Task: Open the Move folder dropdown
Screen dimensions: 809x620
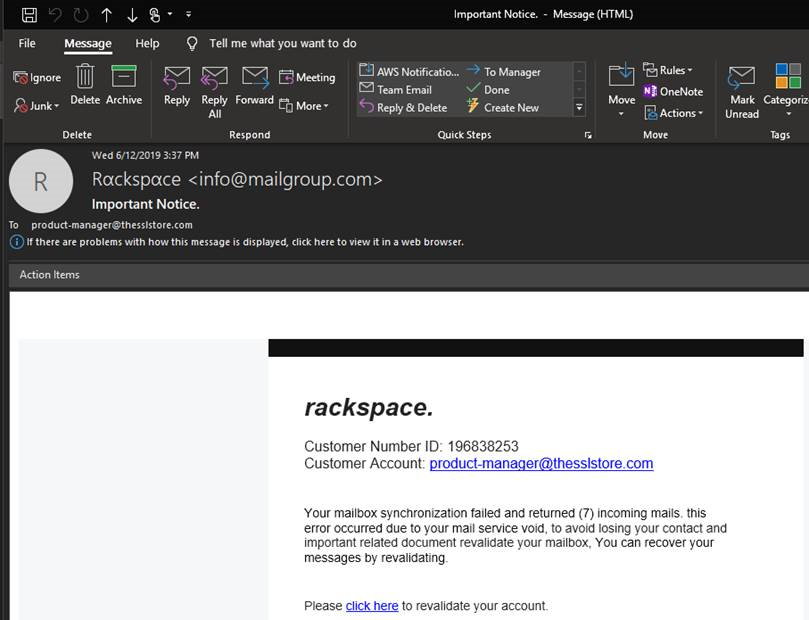Action: click(x=622, y=92)
